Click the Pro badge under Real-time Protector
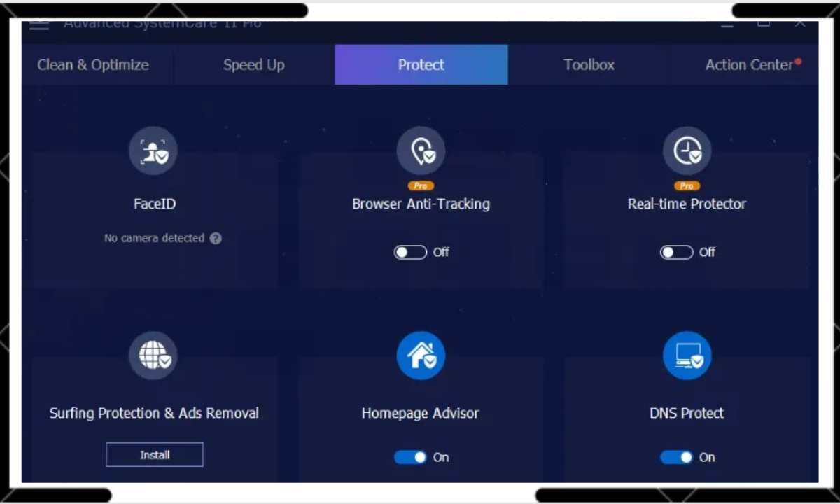 pos(687,185)
